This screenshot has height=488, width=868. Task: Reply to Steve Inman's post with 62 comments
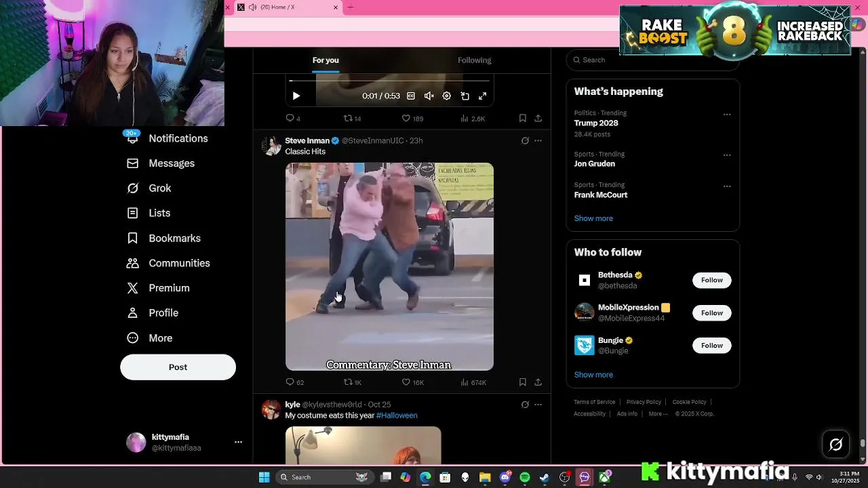[x=294, y=382]
